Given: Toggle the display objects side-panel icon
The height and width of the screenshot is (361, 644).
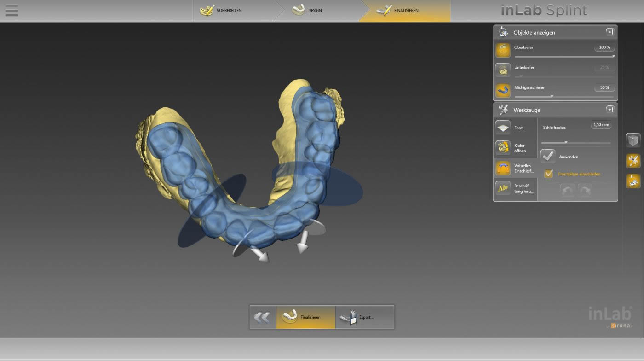Looking at the screenshot, I should 633,181.
